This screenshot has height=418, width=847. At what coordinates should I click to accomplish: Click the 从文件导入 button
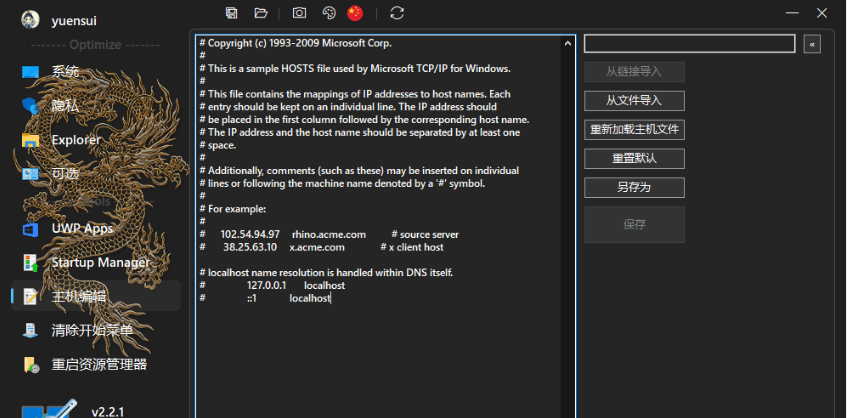tap(634, 101)
